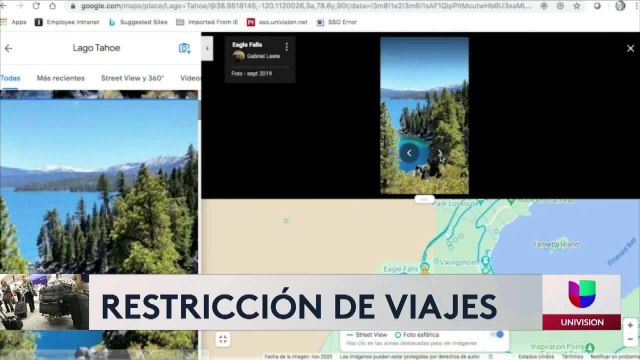Image resolution: width=640 pixels, height=360 pixels.
Task: Click the Fannette Island map label
Action: (556, 244)
